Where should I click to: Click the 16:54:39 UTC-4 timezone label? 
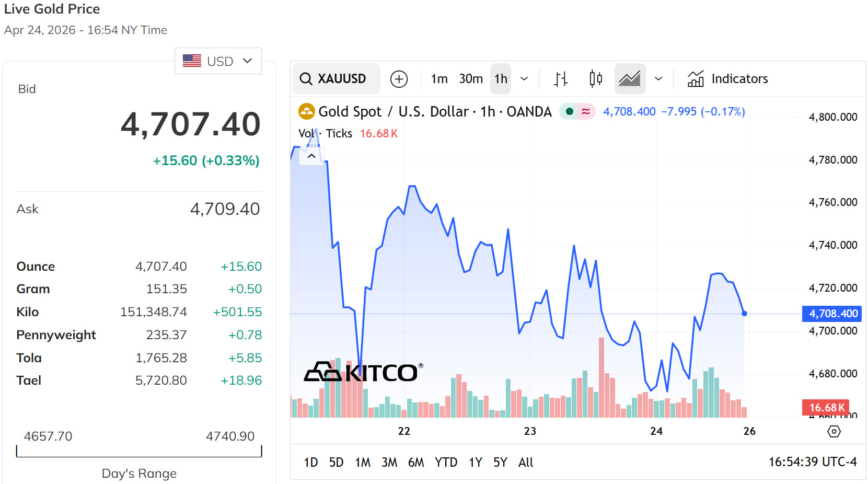(x=813, y=462)
